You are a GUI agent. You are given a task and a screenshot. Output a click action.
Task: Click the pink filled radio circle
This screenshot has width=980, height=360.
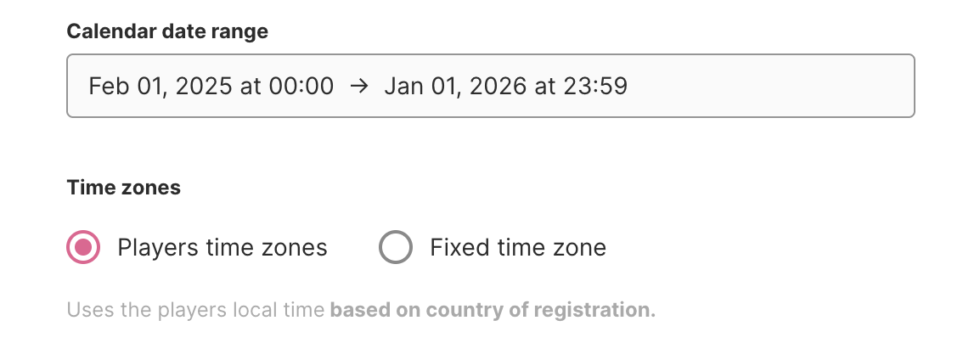pos(83,248)
